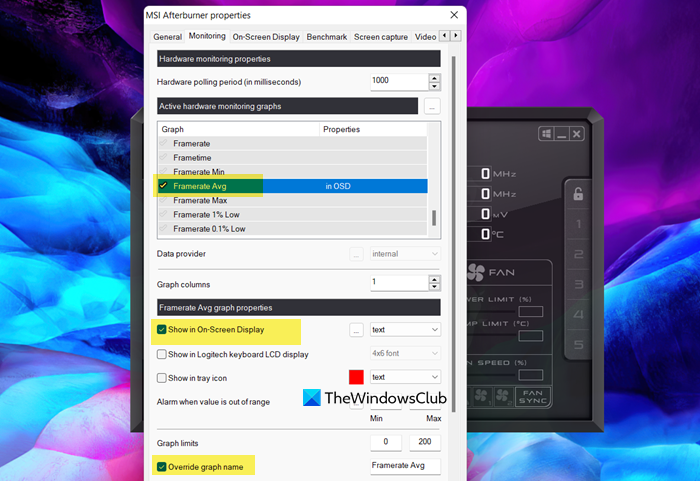
Task: Toggle the checkmark for Frametime graph
Action: (163, 157)
